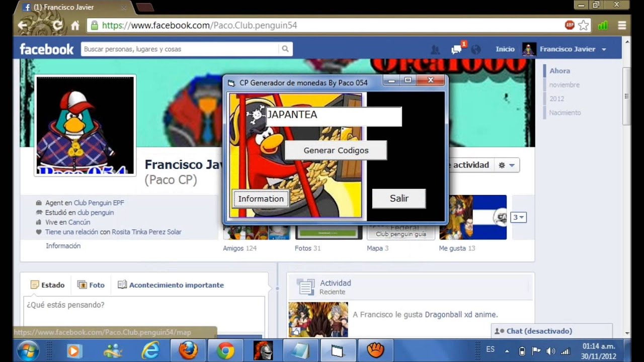
Task: Open the Cancún location link
Action: [79, 222]
